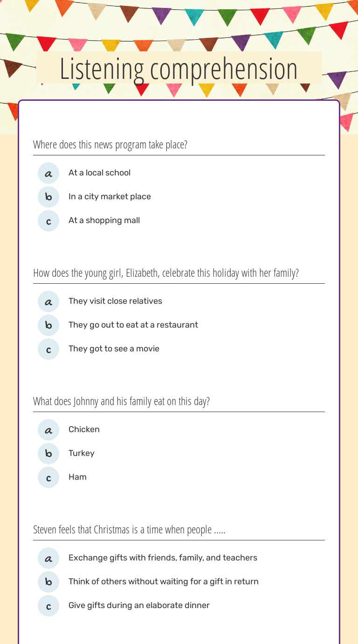
Task: Click the 'Ham' answer text
Action: (77, 477)
